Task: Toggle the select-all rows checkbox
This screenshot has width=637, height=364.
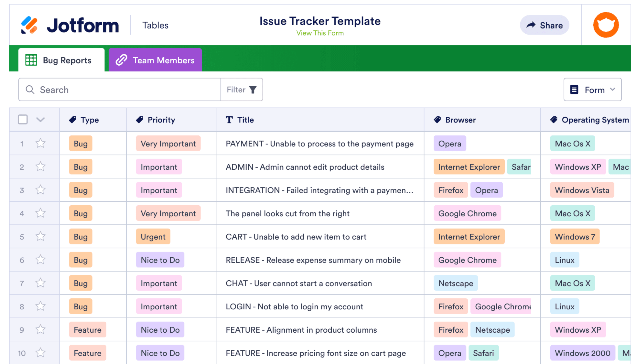Action: click(23, 120)
